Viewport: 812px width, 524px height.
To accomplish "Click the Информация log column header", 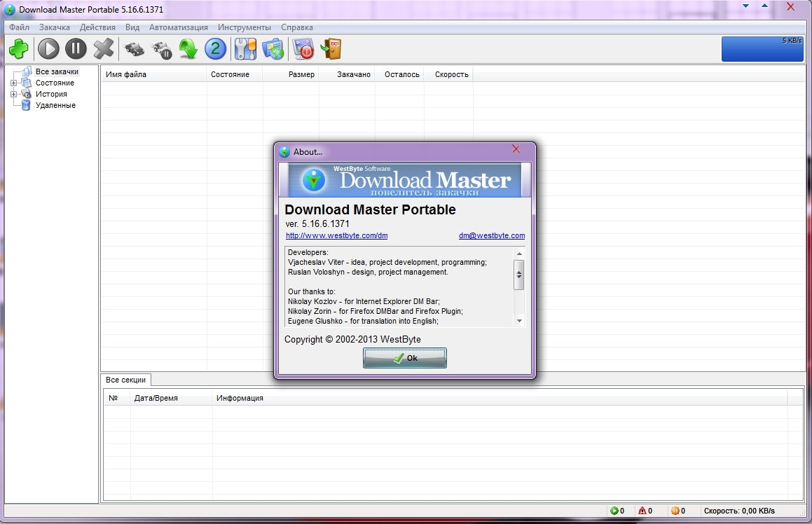I will tap(500, 398).
